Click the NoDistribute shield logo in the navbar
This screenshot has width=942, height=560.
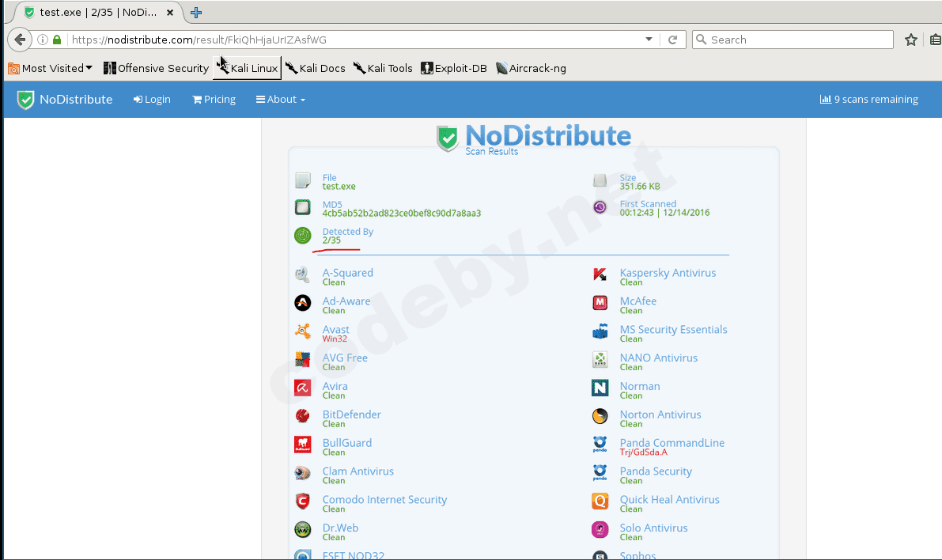[x=26, y=100]
